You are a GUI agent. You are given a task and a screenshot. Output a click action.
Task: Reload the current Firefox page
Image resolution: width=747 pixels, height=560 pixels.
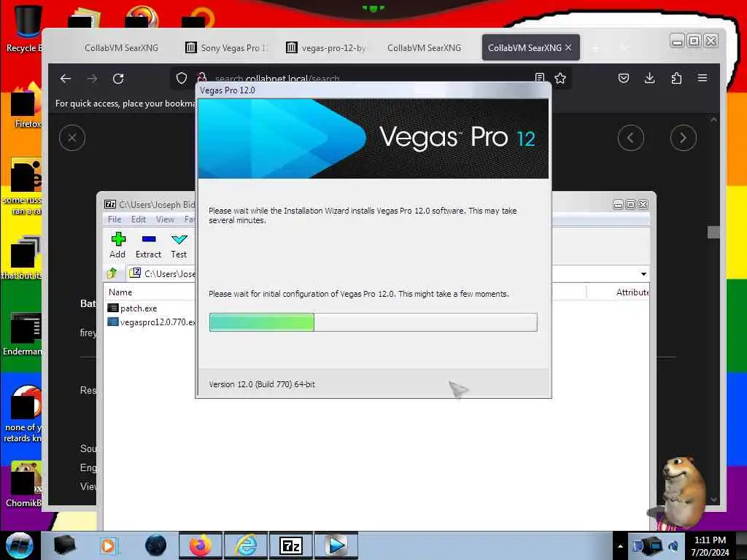pos(118,79)
